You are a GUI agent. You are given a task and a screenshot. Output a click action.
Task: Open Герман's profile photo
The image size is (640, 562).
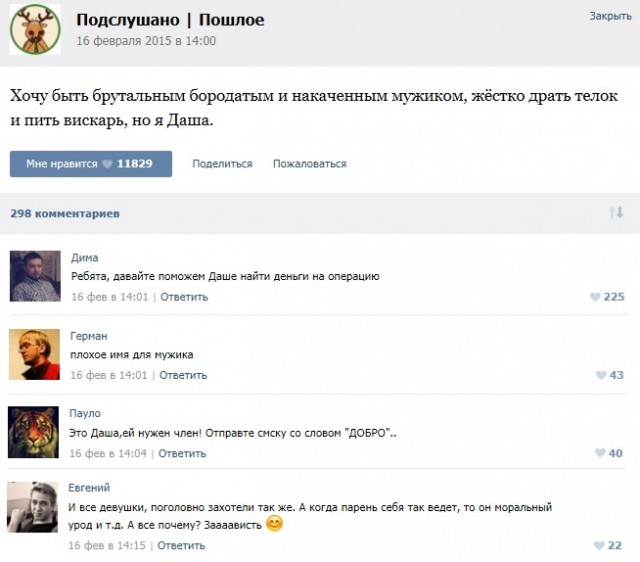tap(34, 354)
